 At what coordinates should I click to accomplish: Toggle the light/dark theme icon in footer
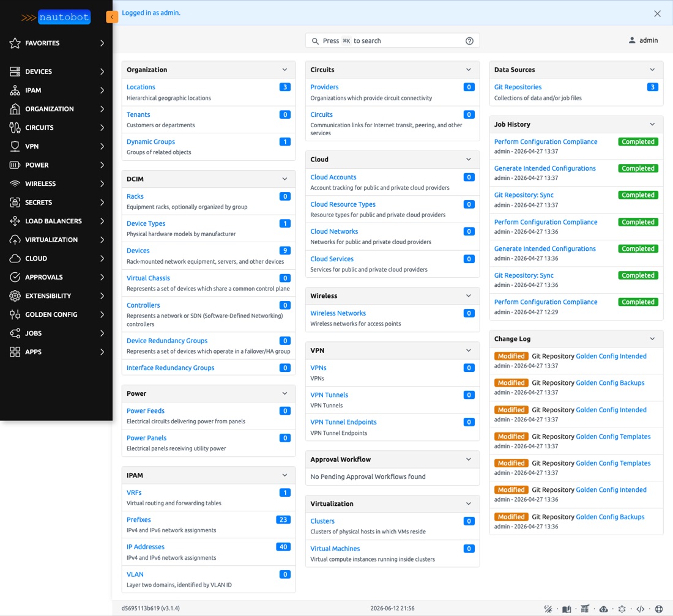pyautogui.click(x=548, y=609)
